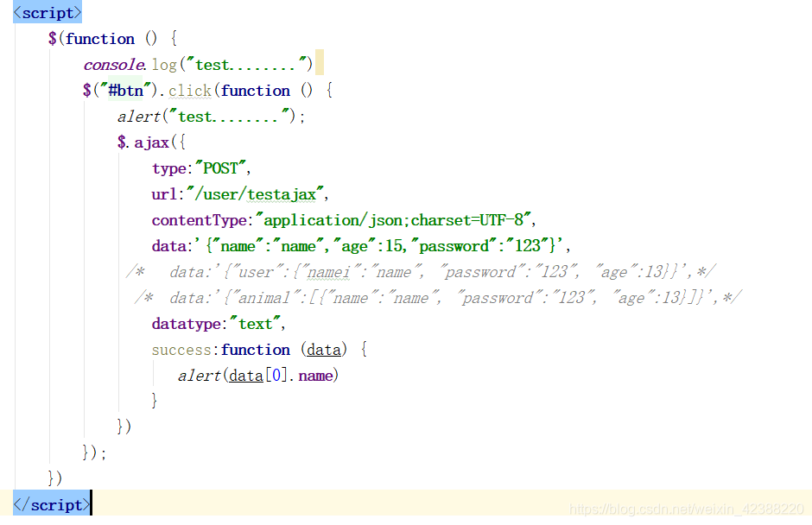Click the console.log("test........") line
Image resolution: width=812 pixels, height=525 pixels.
(199, 65)
